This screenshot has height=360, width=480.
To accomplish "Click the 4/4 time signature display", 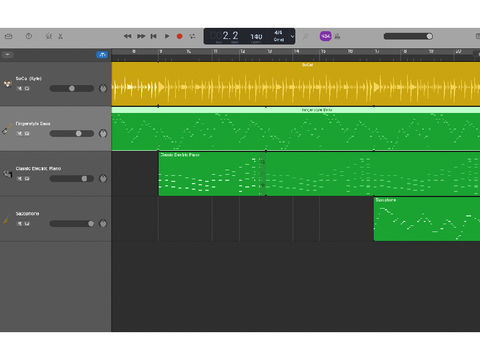I will point(278,33).
